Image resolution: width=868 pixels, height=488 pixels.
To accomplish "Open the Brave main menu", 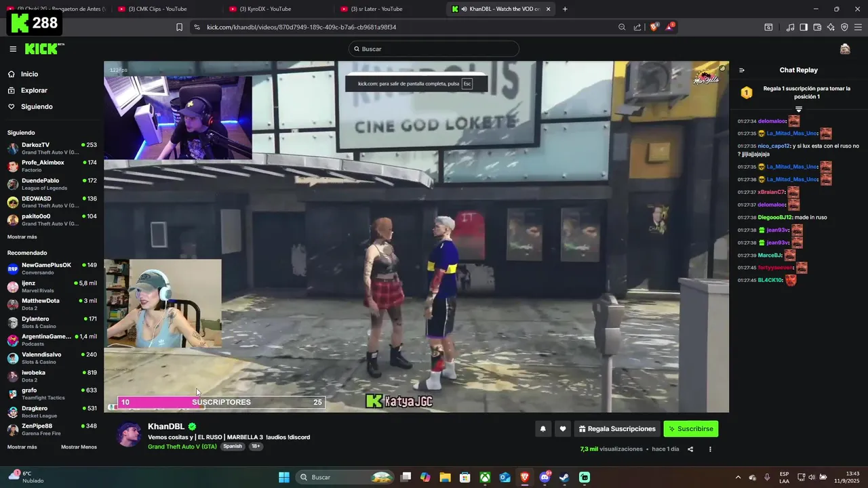I will 858,27.
